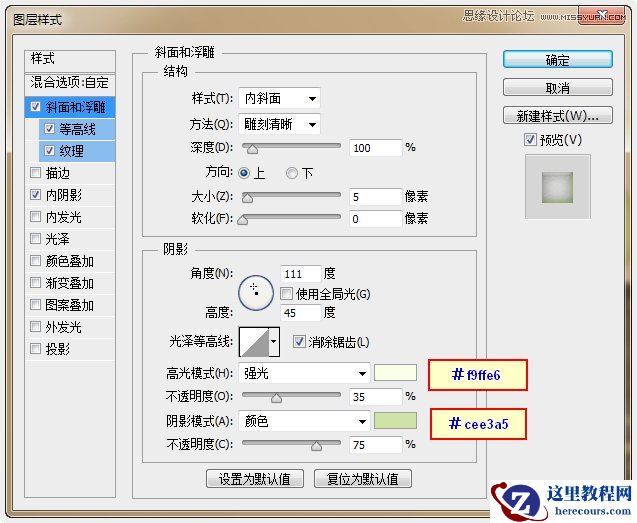
Task: Click the 软化 slider handle
Action: tap(243, 220)
